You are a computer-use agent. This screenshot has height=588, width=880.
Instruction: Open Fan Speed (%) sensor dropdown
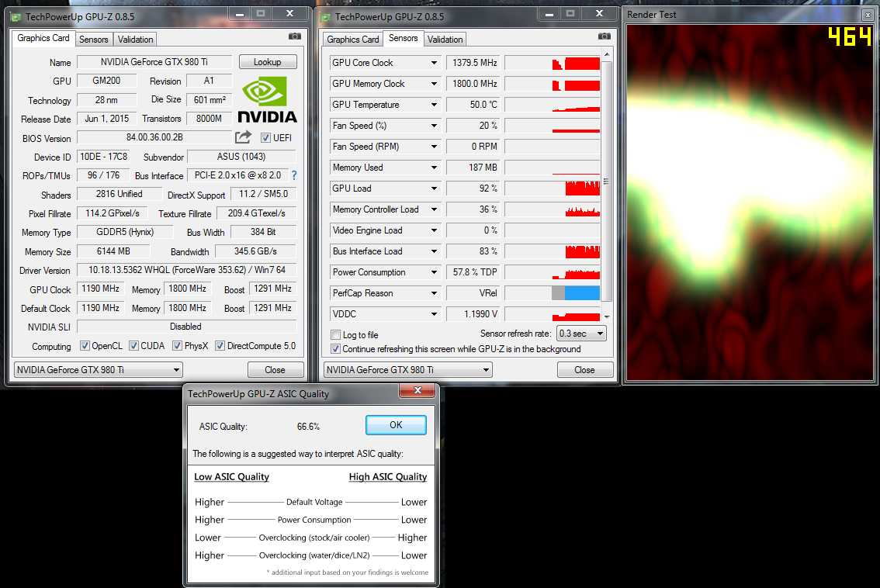(x=434, y=126)
